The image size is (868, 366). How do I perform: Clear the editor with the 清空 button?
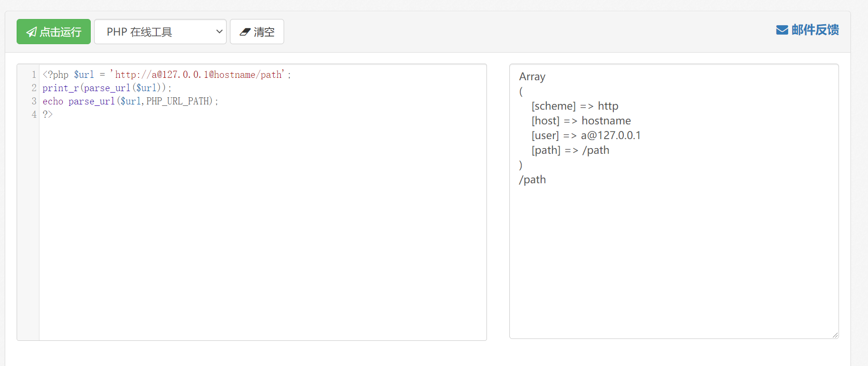click(257, 32)
